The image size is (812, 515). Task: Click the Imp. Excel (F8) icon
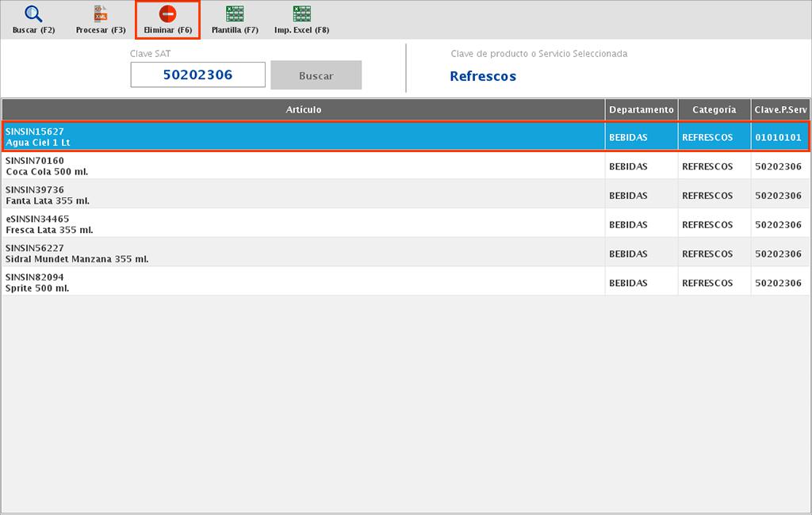coord(301,14)
